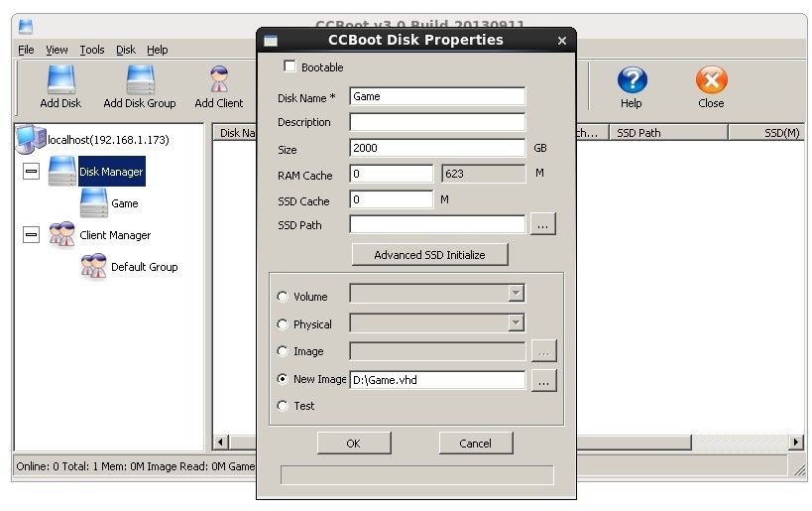Screen dimensions: 812x511
Task: Select the Disk Manager tree label
Action: click(111, 172)
